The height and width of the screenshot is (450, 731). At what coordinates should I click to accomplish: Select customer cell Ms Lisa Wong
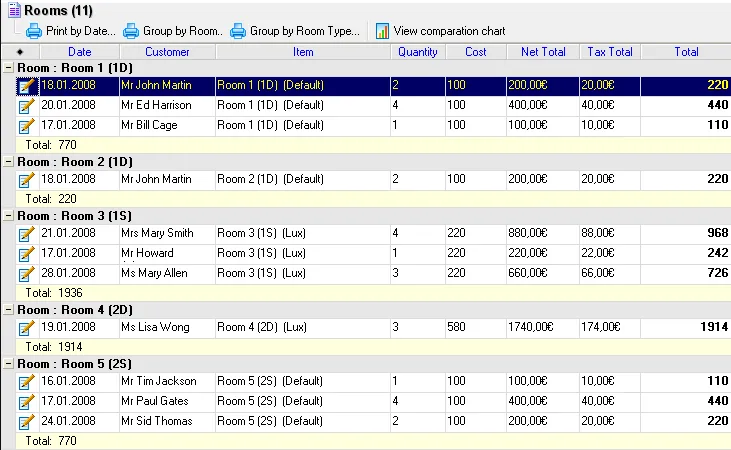tap(167, 327)
